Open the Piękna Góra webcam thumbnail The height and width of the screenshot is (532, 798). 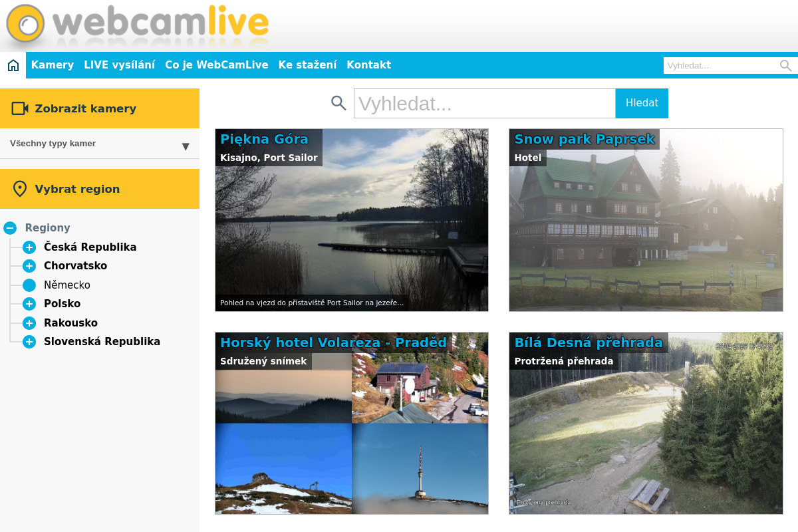click(352, 219)
